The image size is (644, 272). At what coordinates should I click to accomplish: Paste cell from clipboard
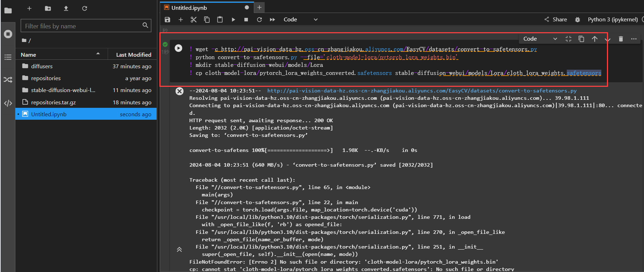coord(220,20)
